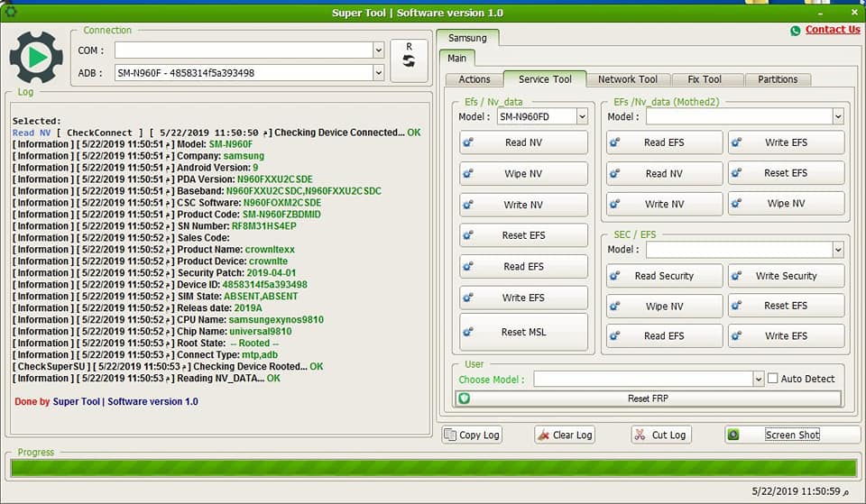Click Write NV in Efs / Nv_data group
Screen dimensions: 866x504
(x=523, y=205)
